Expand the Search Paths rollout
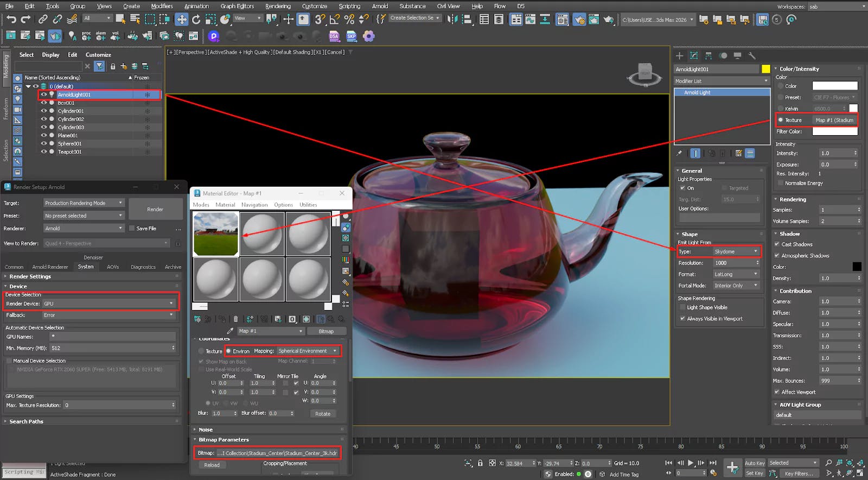This screenshot has width=868, height=480. coord(26,421)
